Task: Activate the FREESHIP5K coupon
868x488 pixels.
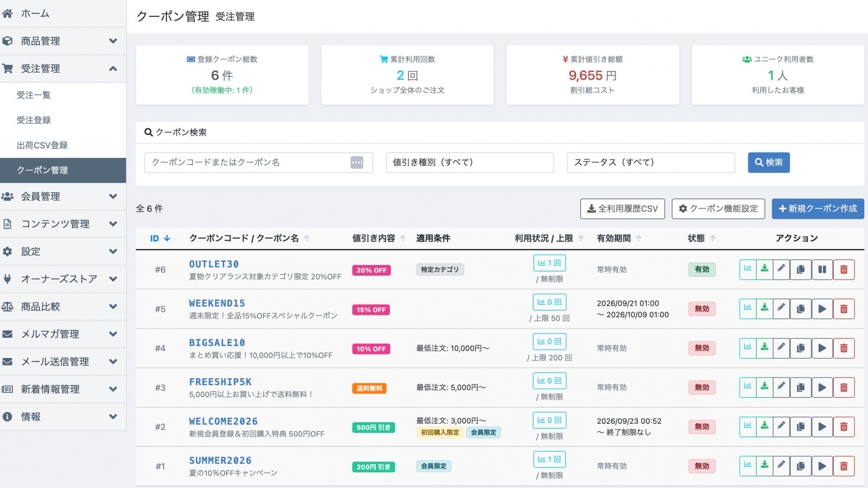Action: point(822,387)
